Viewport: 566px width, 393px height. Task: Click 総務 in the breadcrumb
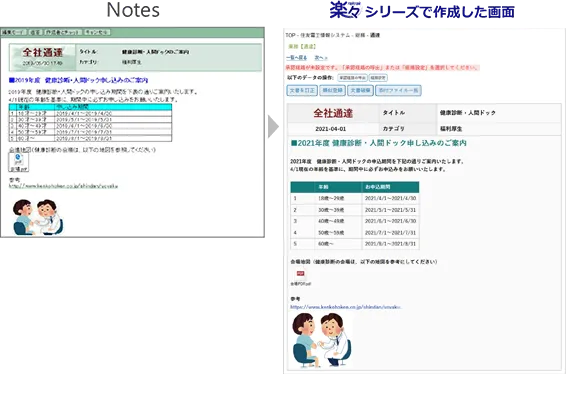click(360, 35)
